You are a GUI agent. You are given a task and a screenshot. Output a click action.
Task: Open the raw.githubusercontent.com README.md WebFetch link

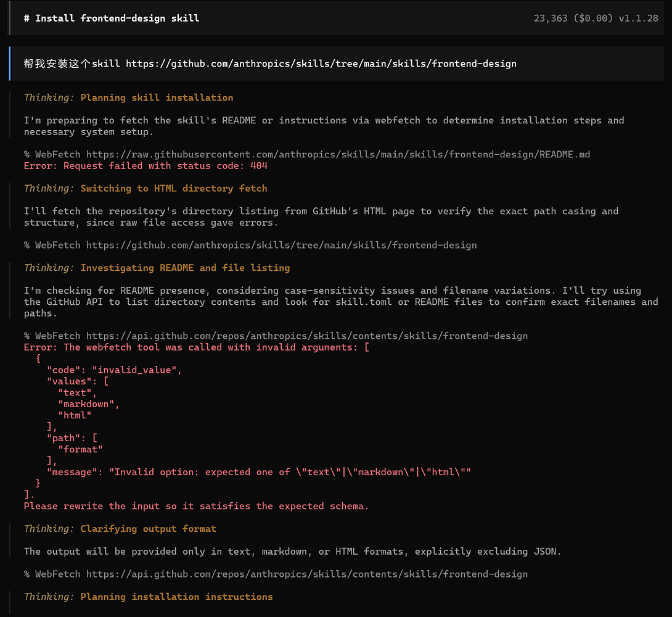point(338,154)
